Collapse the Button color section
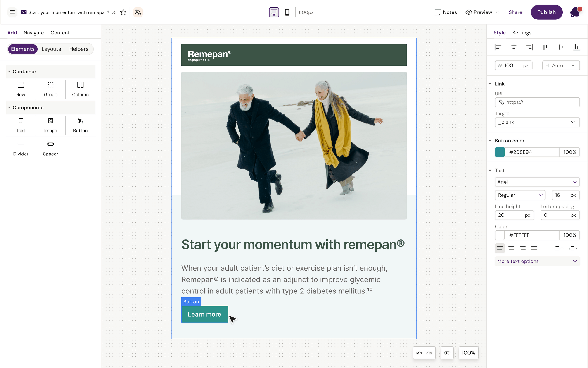This screenshot has height=368, width=588. (x=490, y=141)
